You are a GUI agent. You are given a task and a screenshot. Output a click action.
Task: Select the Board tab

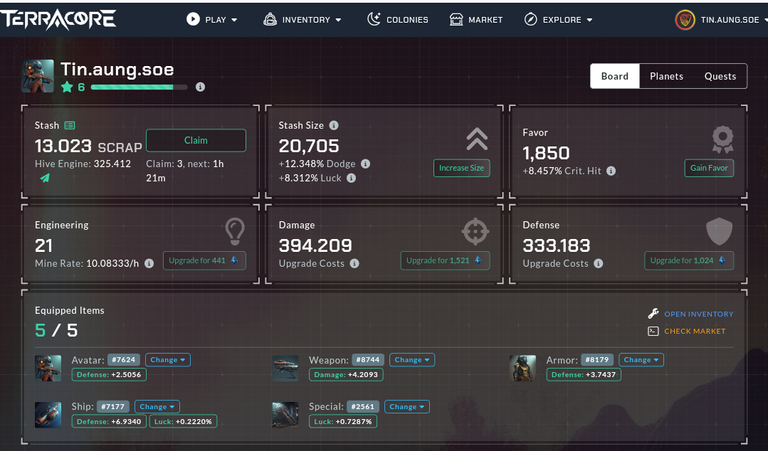[615, 76]
